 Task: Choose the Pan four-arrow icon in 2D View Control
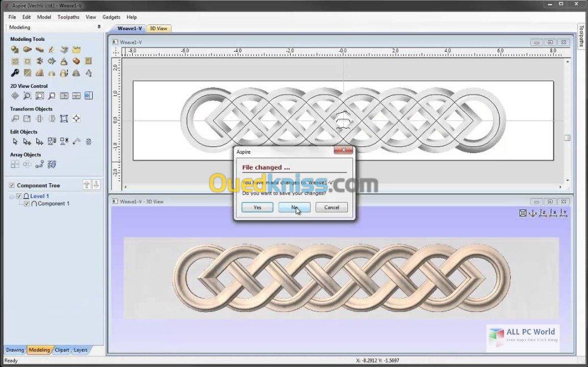15,96
